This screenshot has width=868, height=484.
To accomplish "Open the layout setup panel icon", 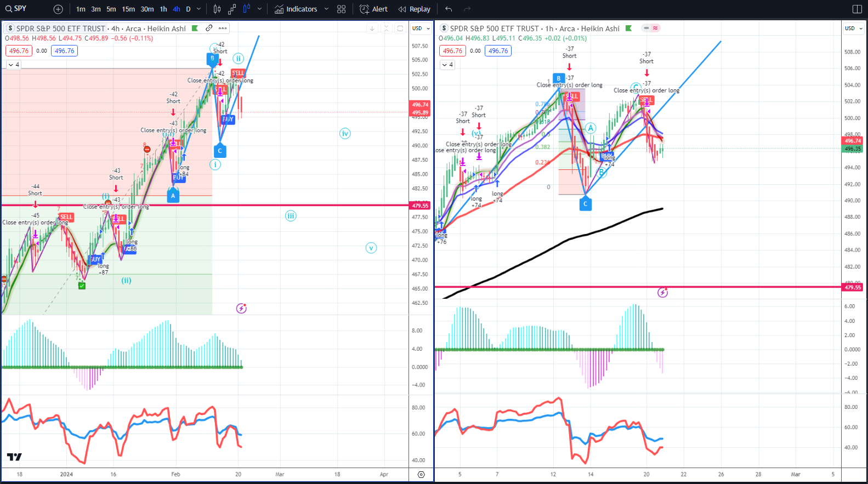I will click(x=857, y=9).
